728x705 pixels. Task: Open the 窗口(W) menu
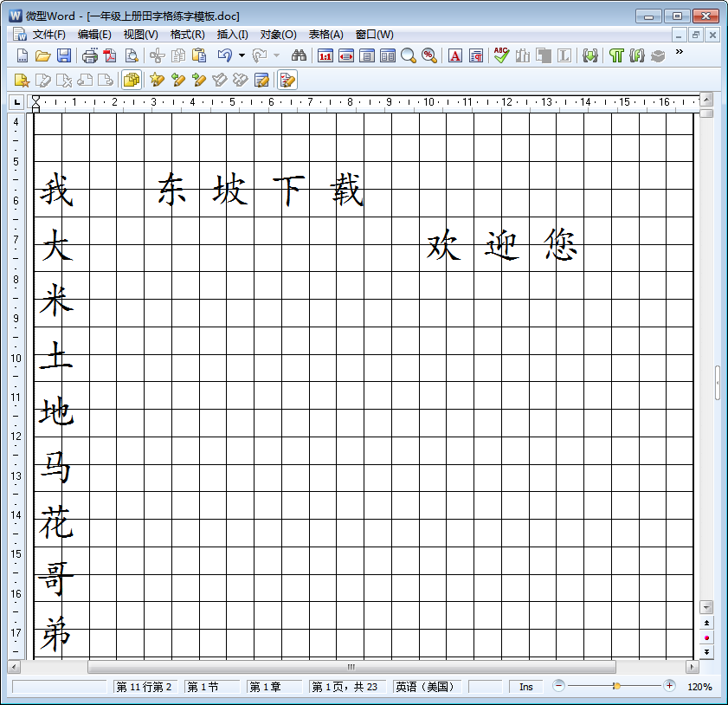point(374,35)
